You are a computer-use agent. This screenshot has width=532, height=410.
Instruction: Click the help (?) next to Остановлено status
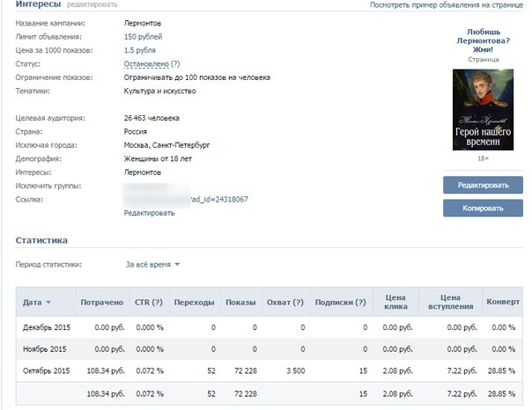pos(174,64)
